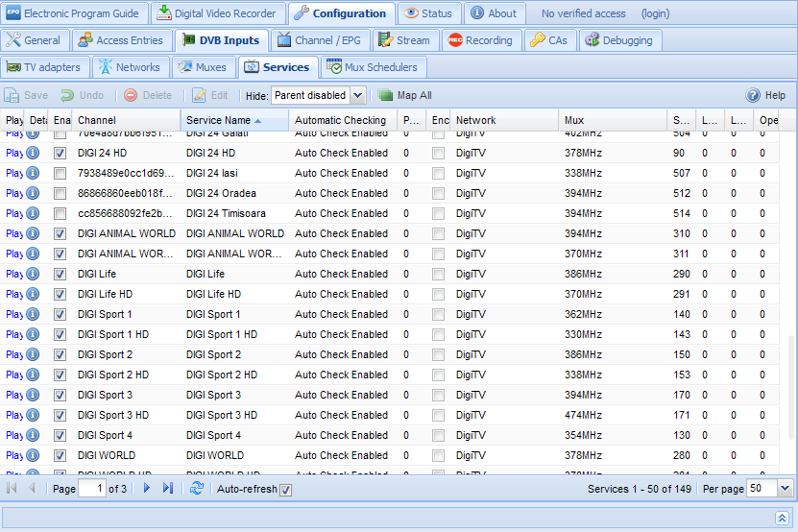This screenshot has height=532, width=798.
Task: Click the Save toolbar button
Action: [27, 95]
